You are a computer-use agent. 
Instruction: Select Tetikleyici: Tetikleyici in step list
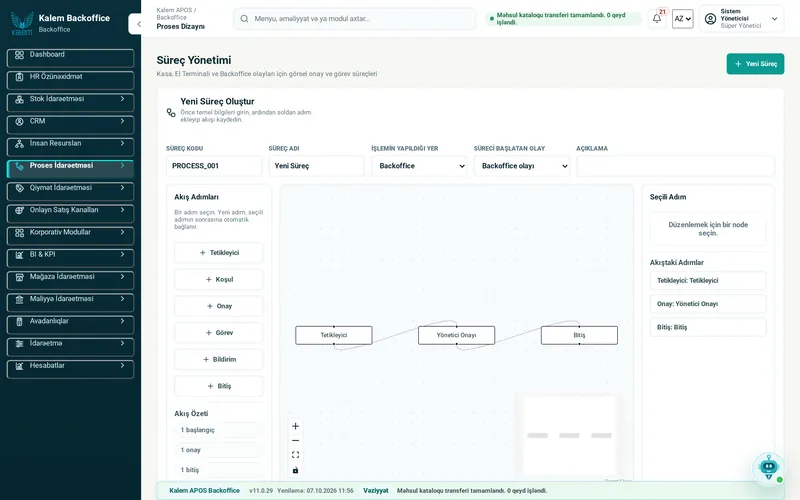pos(708,281)
